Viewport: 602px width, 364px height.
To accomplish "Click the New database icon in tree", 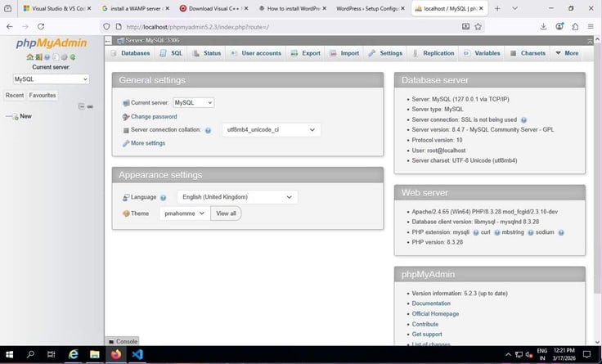I will tap(14, 116).
